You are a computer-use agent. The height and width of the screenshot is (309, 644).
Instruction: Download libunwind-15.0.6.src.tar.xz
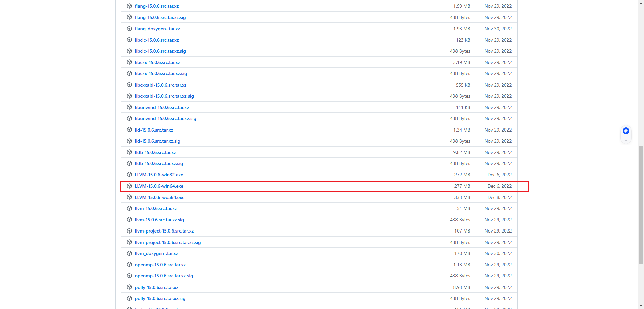162,107
